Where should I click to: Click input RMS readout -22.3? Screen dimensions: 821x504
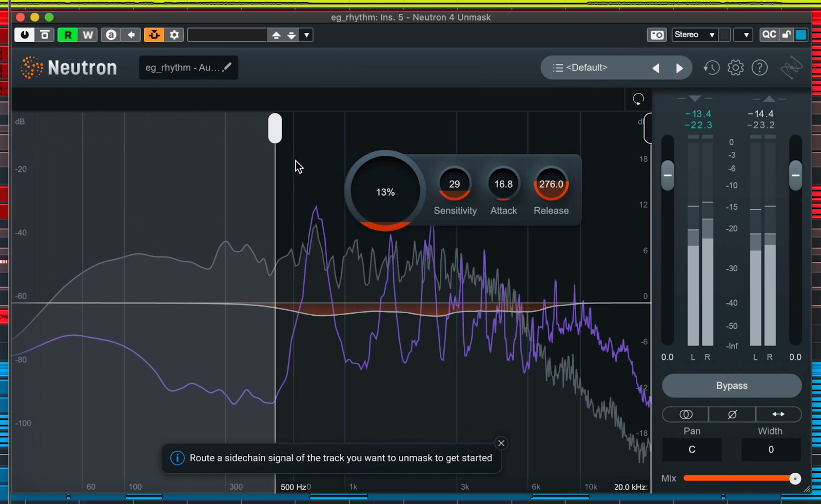698,125
